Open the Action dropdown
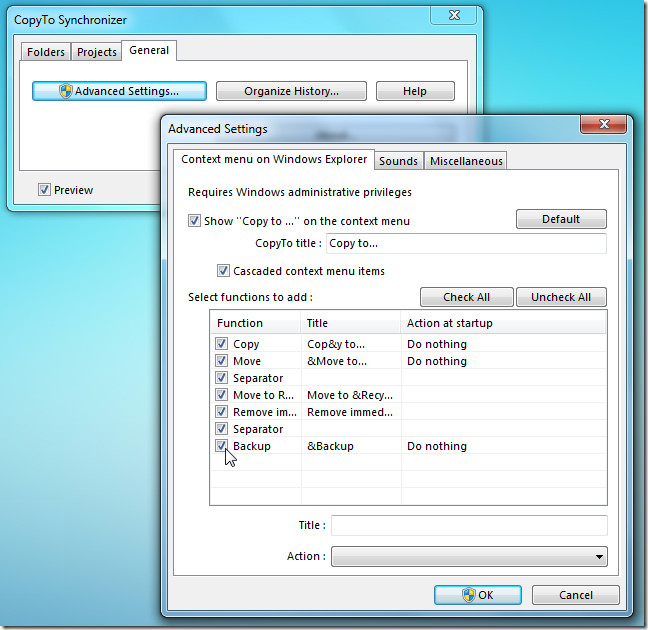 pos(469,557)
